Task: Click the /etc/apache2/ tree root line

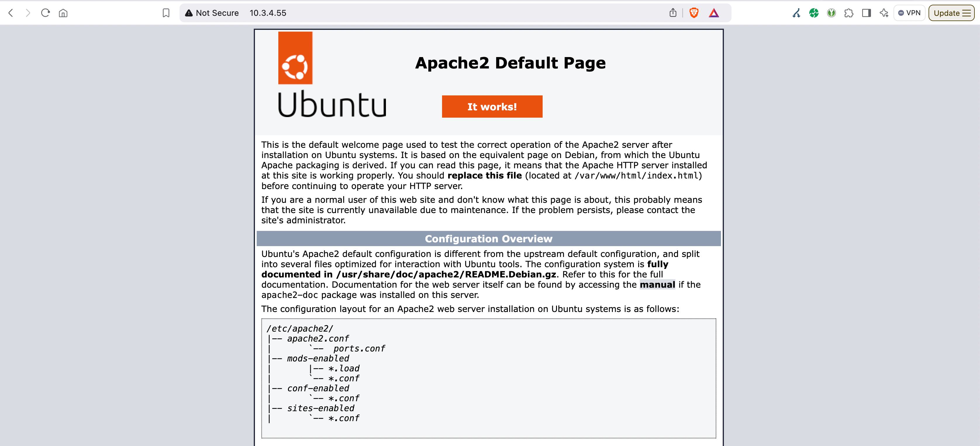Action: coord(300,328)
